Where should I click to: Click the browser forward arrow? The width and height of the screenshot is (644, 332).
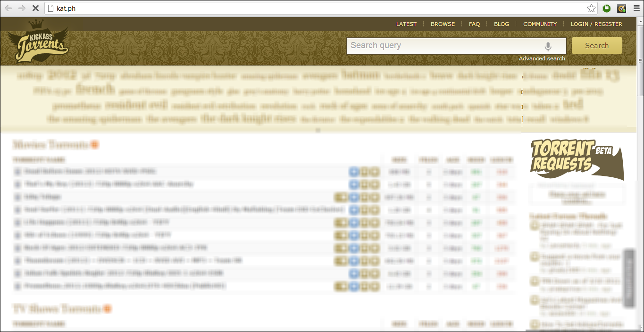coord(22,8)
